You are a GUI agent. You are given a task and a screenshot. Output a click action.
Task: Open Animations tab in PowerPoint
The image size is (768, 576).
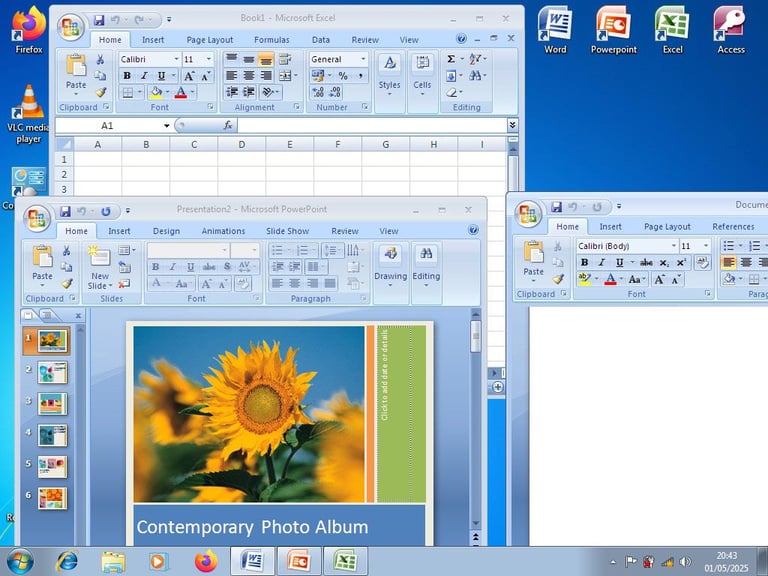(x=223, y=231)
